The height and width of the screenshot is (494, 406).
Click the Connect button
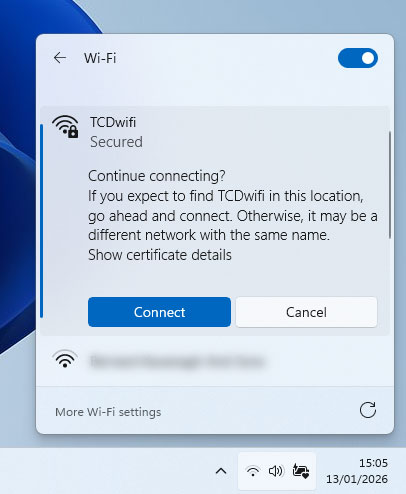tap(159, 312)
